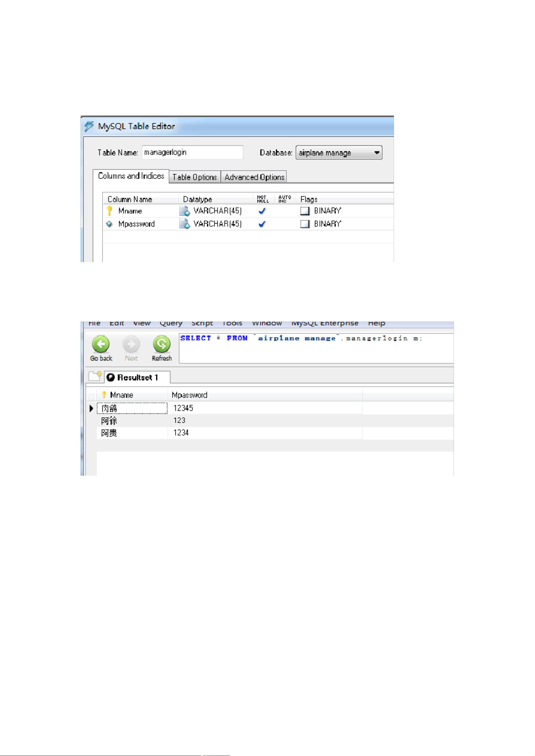Open the Window menu
The height and width of the screenshot is (756, 535).
267,324
